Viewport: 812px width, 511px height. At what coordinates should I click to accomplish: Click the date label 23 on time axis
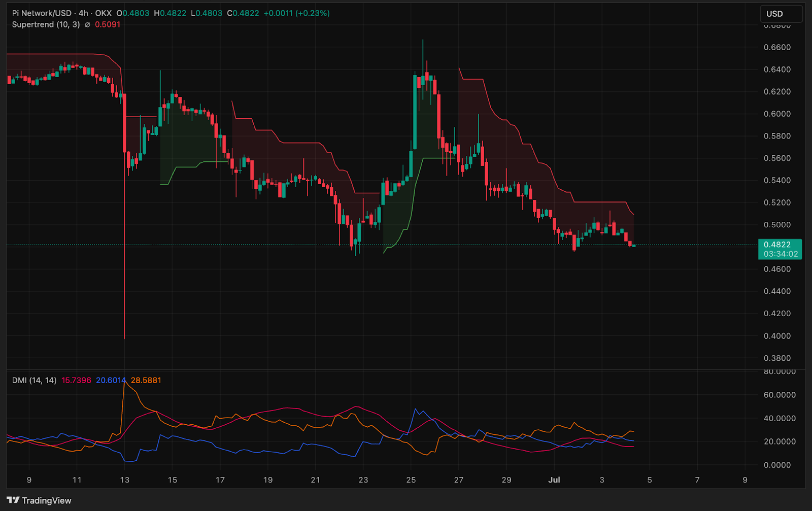point(363,480)
